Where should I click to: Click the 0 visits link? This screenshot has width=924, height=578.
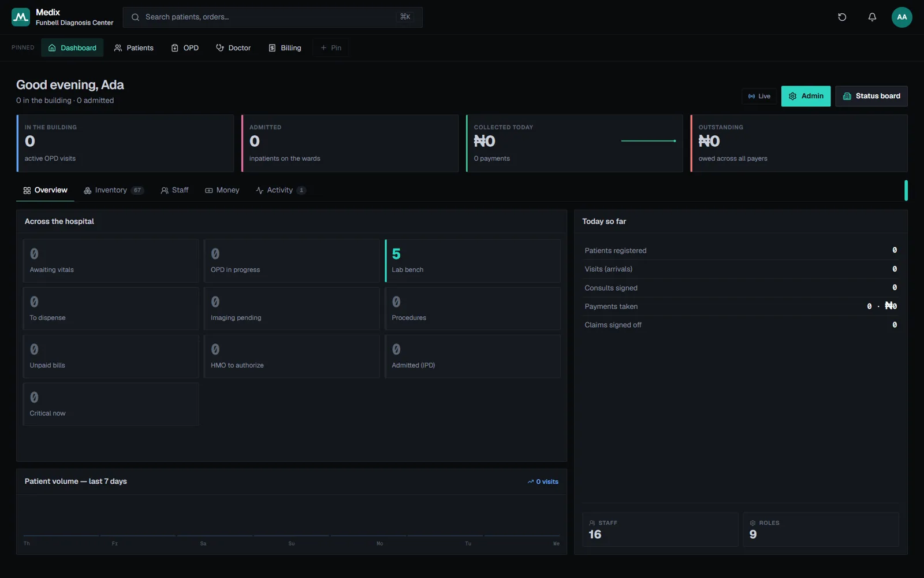[x=543, y=481]
